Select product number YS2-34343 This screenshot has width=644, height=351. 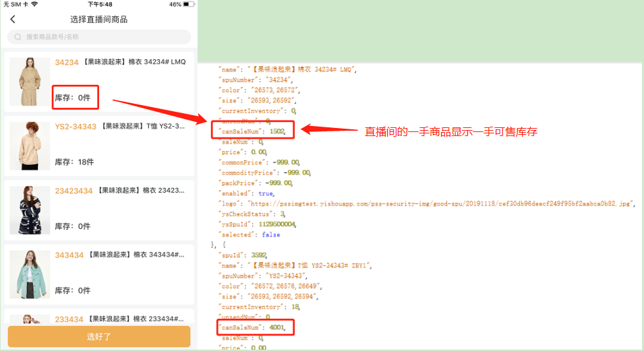point(76,127)
